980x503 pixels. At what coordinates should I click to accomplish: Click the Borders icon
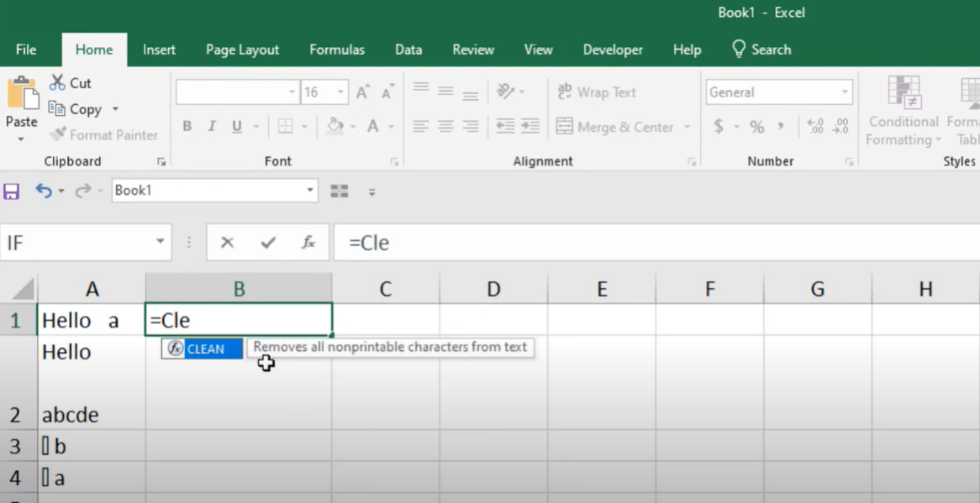286,127
